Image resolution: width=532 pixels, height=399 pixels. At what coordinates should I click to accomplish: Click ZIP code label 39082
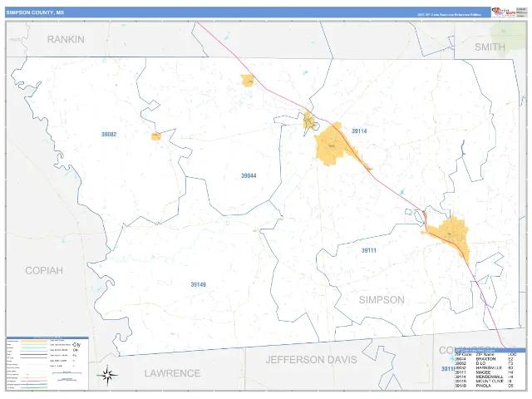pyautogui.click(x=109, y=135)
